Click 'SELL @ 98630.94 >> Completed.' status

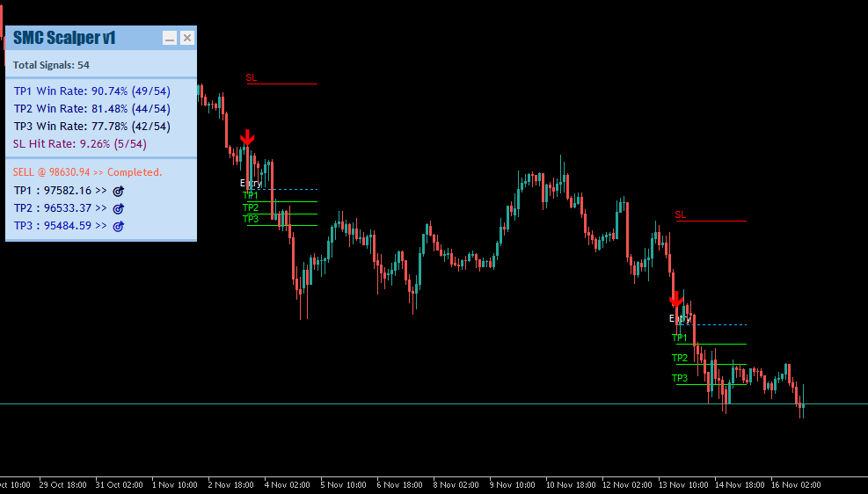(87, 172)
